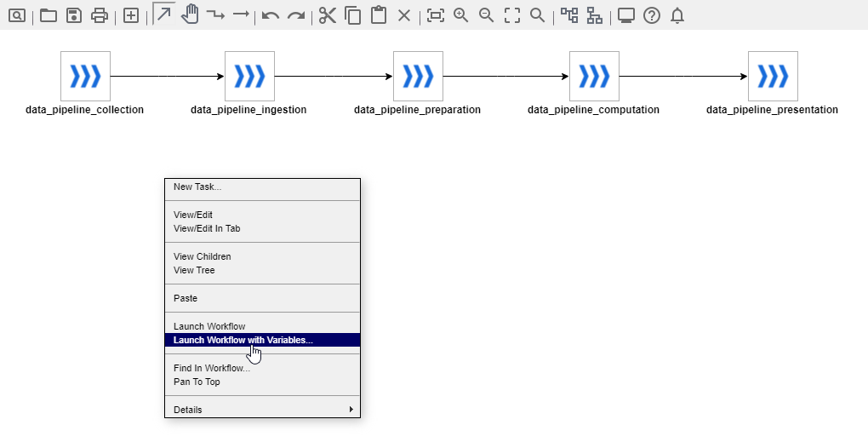Select the hand pan tool
The image size is (868, 448).
coord(190,14)
